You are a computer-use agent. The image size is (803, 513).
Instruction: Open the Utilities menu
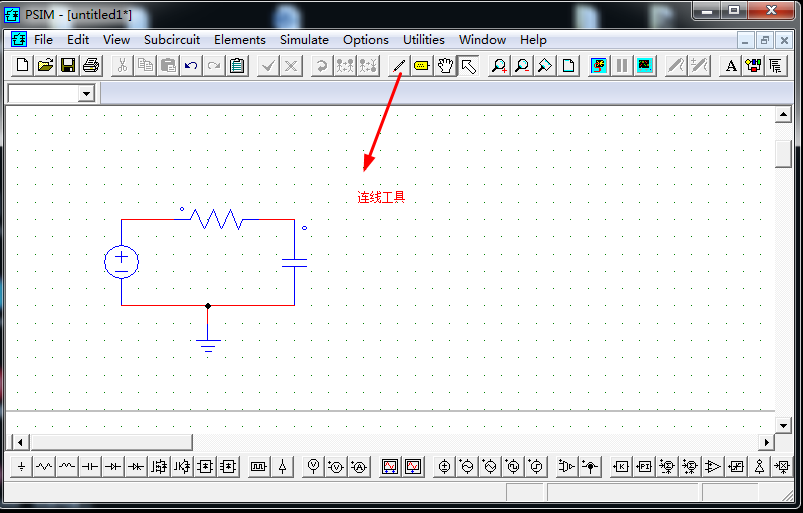click(424, 40)
